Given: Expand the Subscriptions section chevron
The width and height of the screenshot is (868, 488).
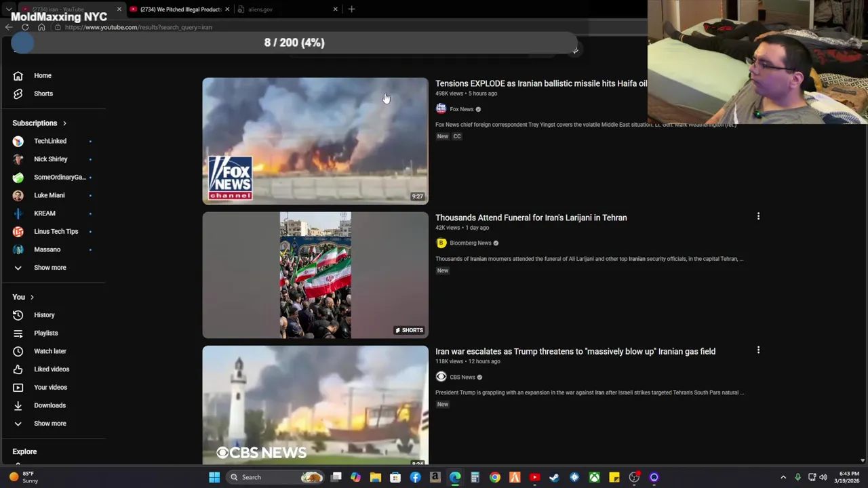Looking at the screenshot, I should (x=64, y=123).
